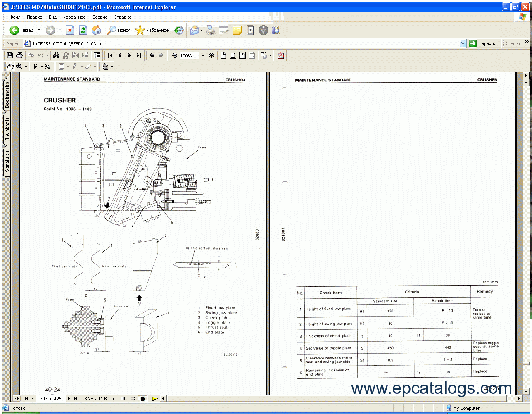Open the Правка menu
This screenshot has width=532, height=414.
point(34,17)
